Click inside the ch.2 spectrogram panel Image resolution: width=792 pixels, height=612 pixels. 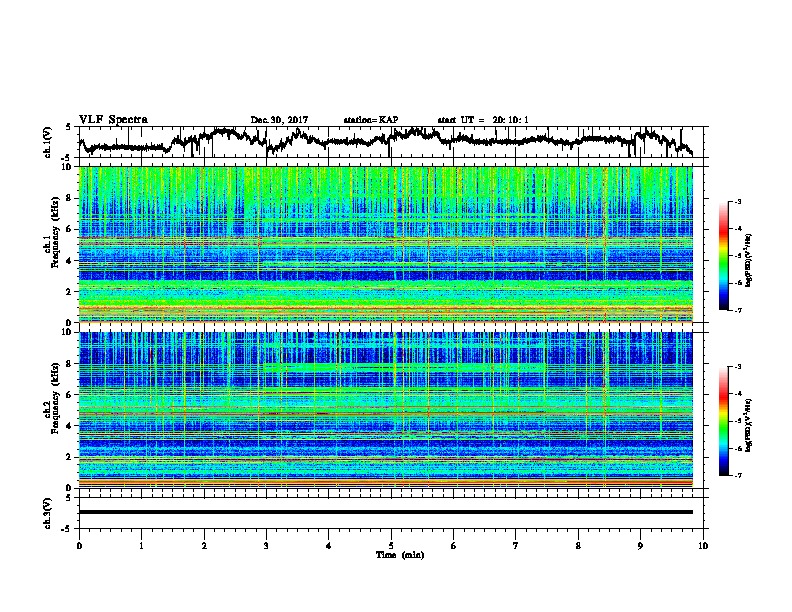point(386,410)
